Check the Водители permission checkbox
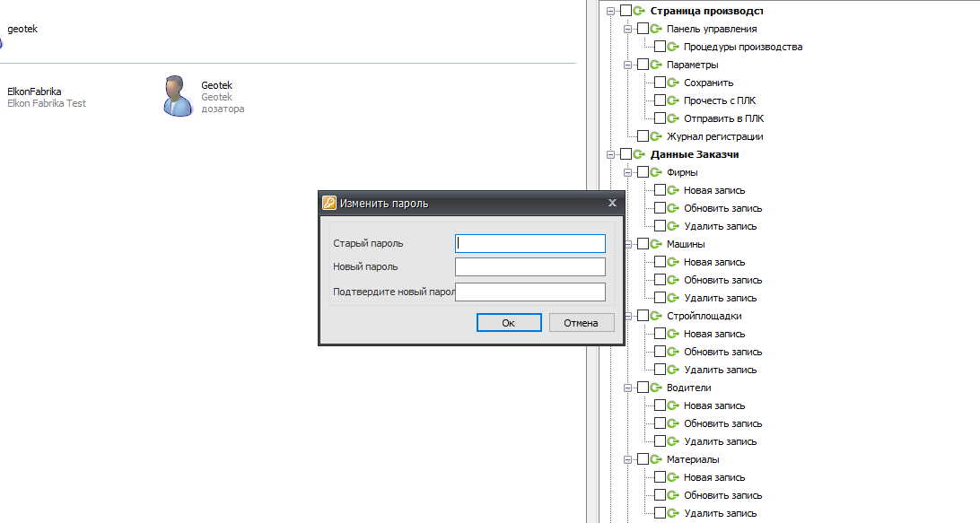 [643, 388]
